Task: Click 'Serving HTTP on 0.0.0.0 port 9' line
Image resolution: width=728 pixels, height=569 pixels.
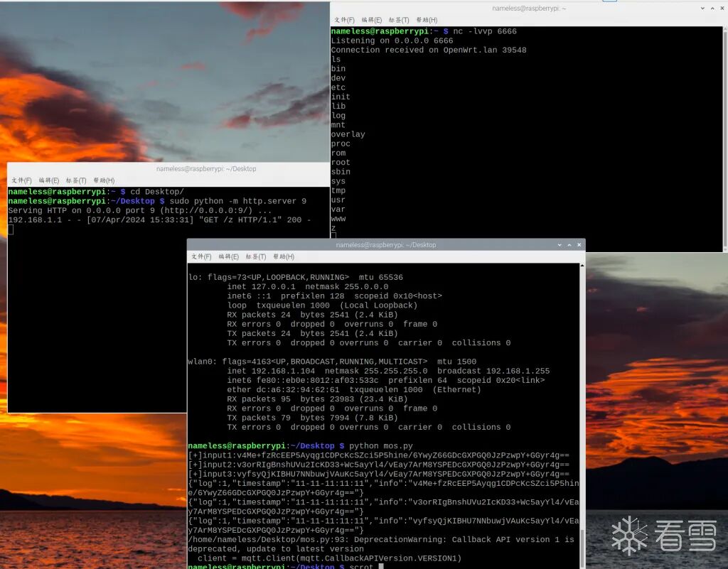Action: tap(140, 210)
